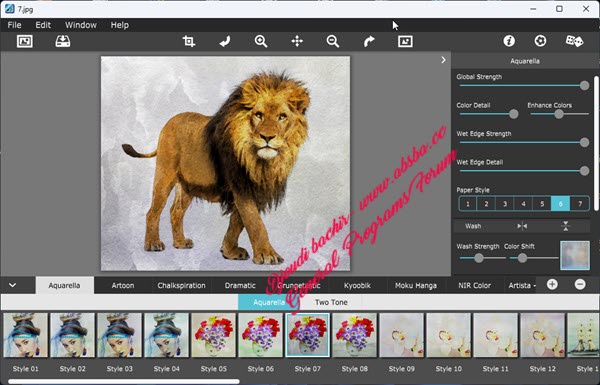
Task: Open the info icon
Action: tap(509, 41)
